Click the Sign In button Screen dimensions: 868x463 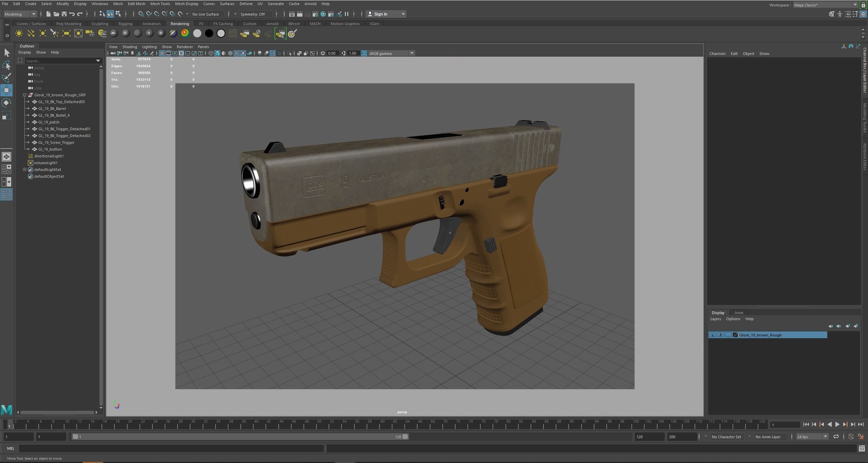point(380,14)
